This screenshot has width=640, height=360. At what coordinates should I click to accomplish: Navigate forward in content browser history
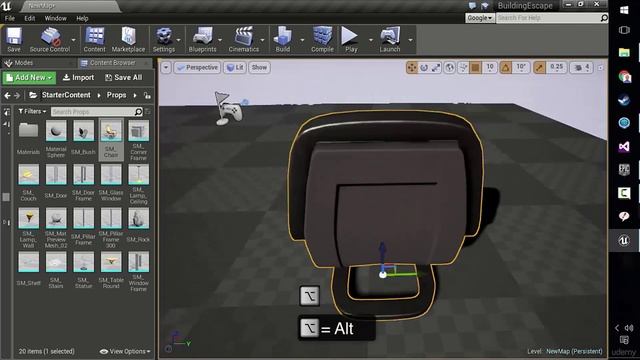pos(17,96)
